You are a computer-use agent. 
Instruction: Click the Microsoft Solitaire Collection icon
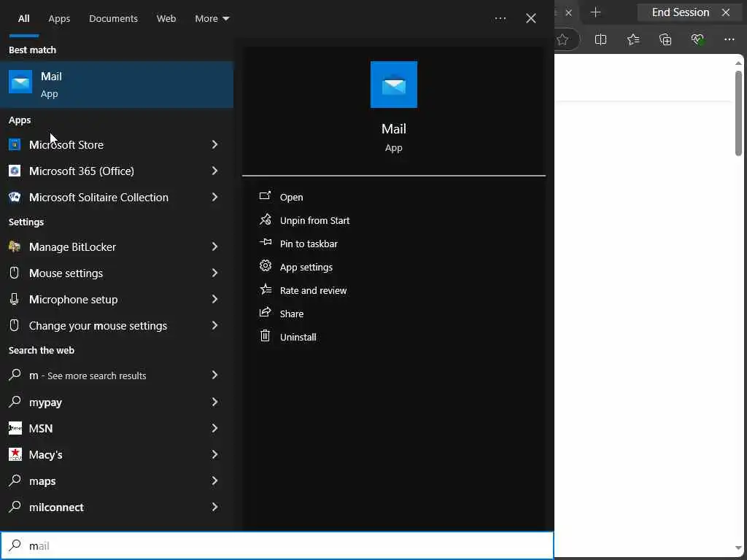(x=15, y=197)
